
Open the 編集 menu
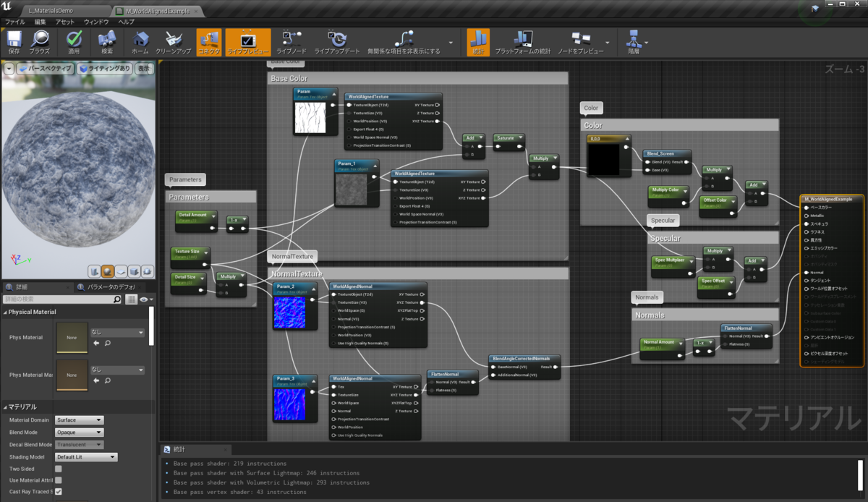point(40,22)
